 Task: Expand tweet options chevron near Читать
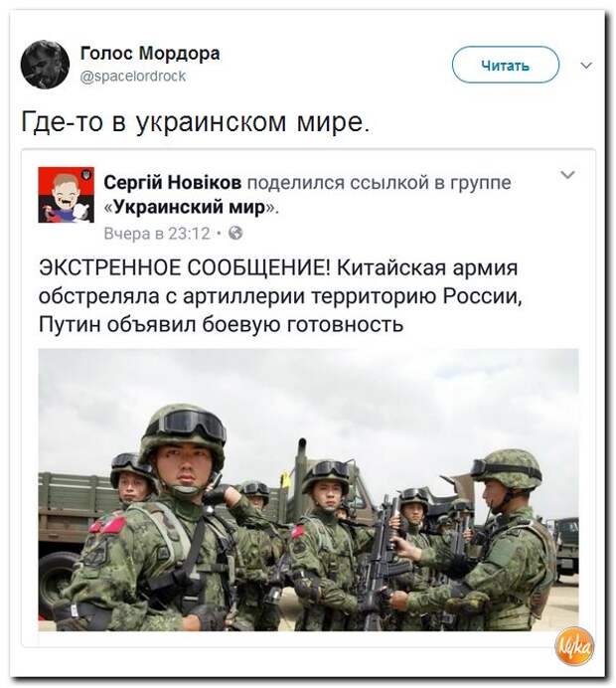[x=586, y=66]
